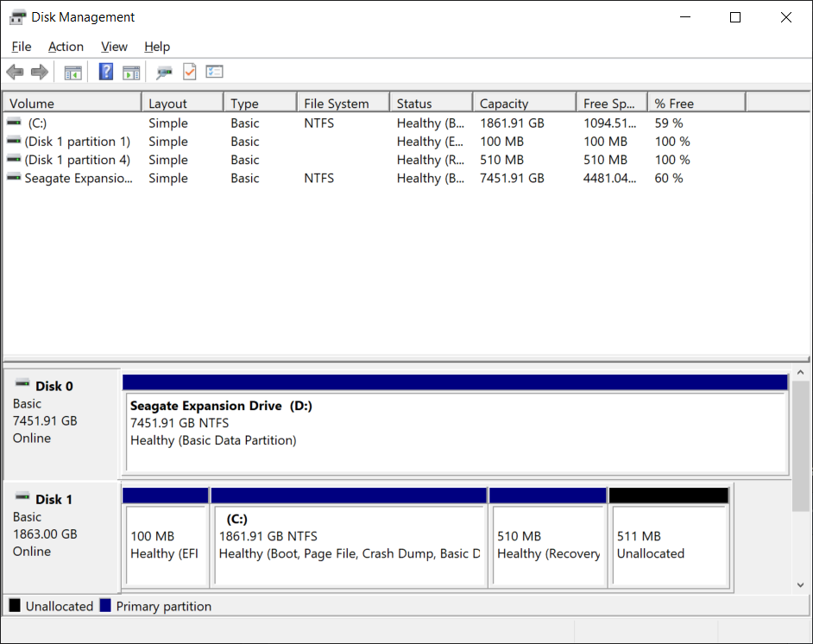Open the View menu

coord(114,47)
